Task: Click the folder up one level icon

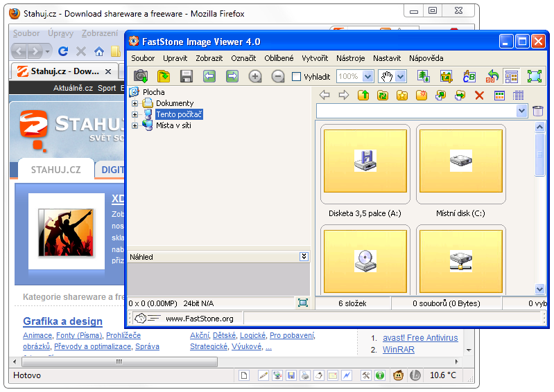Action: [363, 95]
